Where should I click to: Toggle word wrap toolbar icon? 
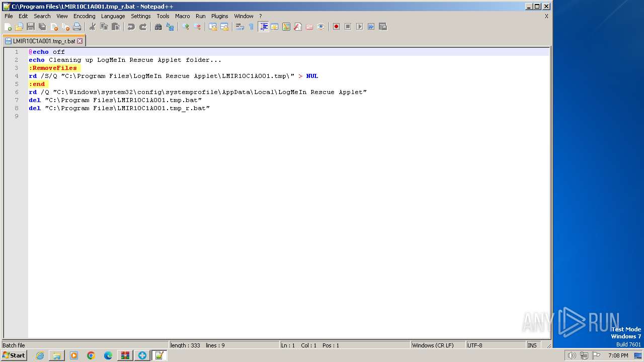(x=240, y=27)
